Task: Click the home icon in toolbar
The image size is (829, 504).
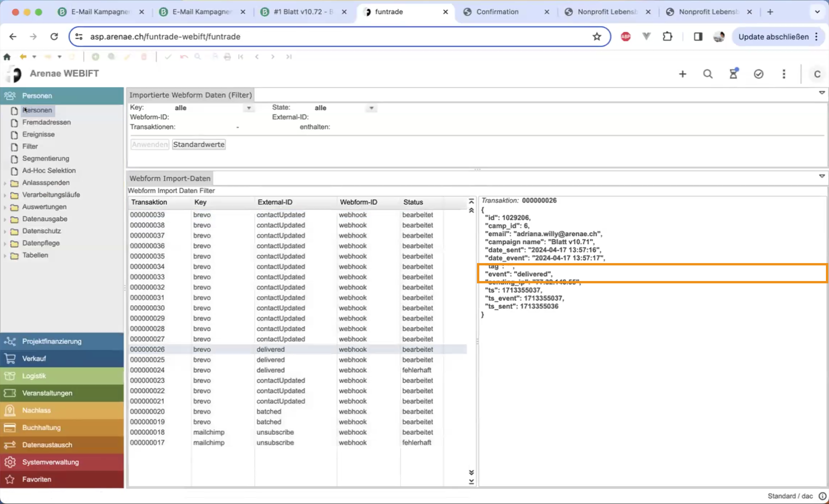Action: [7, 57]
